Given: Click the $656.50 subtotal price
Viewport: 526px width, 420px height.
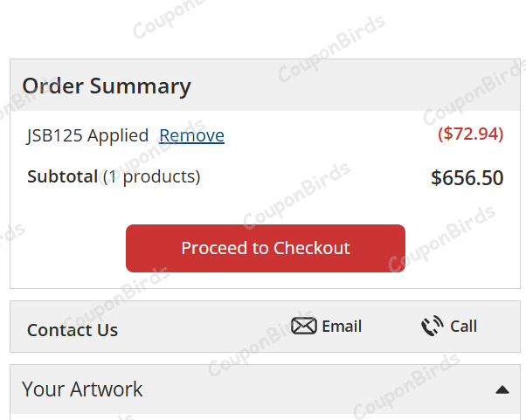Looking at the screenshot, I should [x=467, y=178].
